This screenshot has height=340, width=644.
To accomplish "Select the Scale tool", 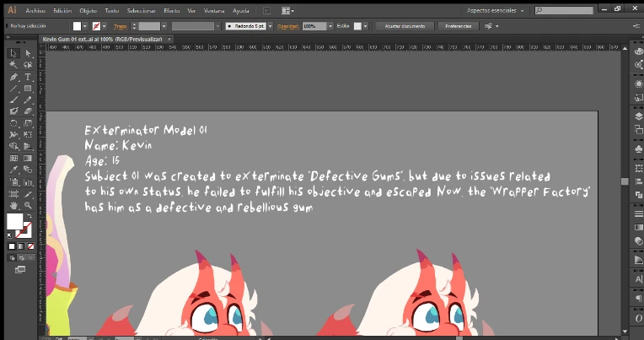I will click(x=28, y=123).
